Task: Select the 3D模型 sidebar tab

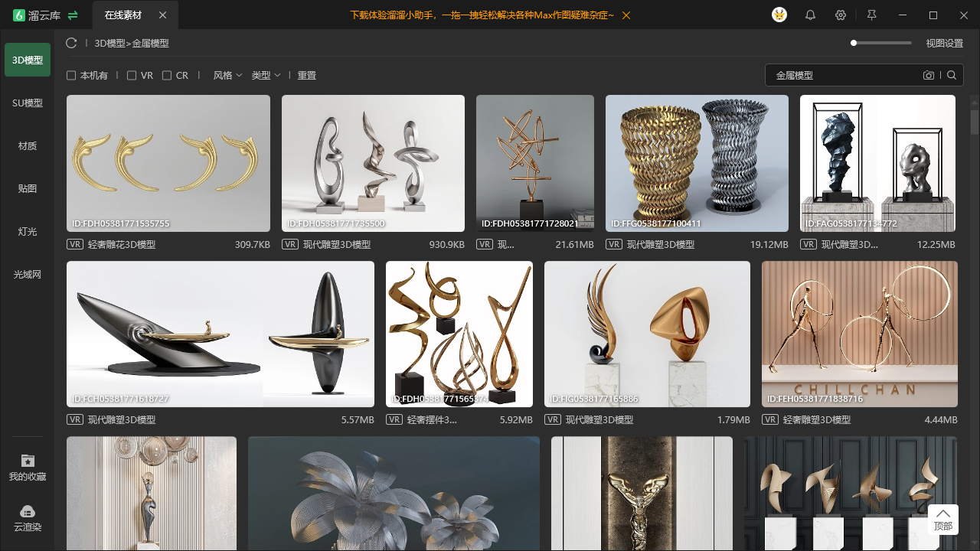Action: click(x=28, y=60)
